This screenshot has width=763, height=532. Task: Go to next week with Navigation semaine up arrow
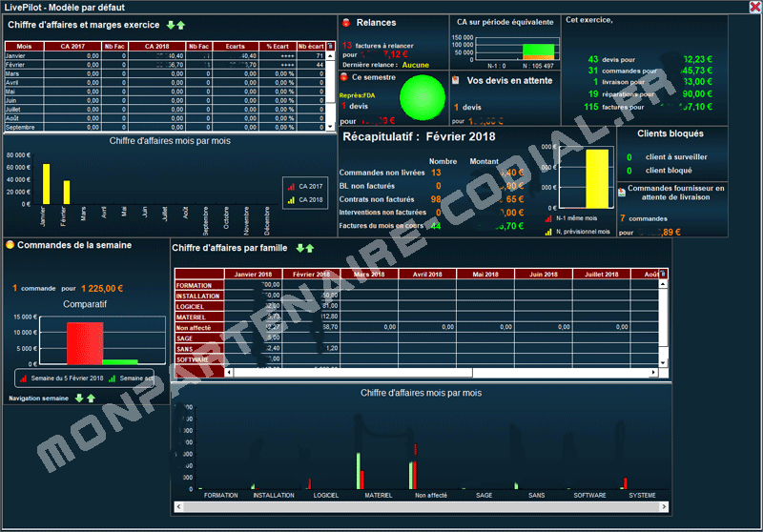(x=91, y=398)
